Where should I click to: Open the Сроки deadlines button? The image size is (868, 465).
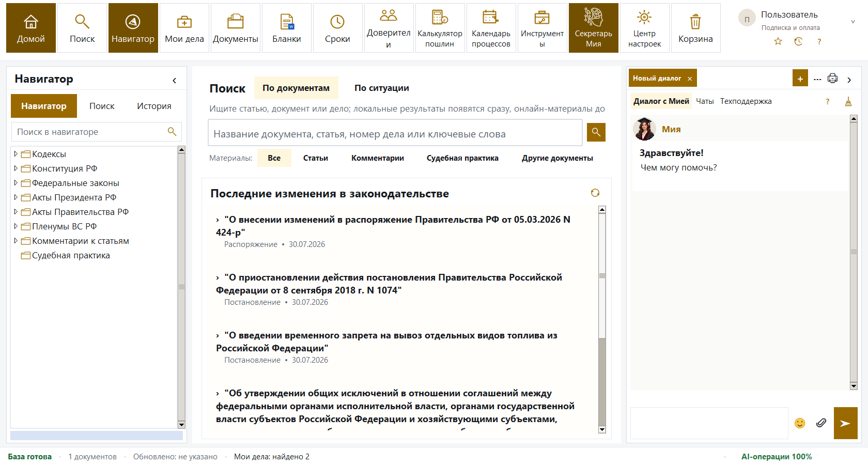337,28
